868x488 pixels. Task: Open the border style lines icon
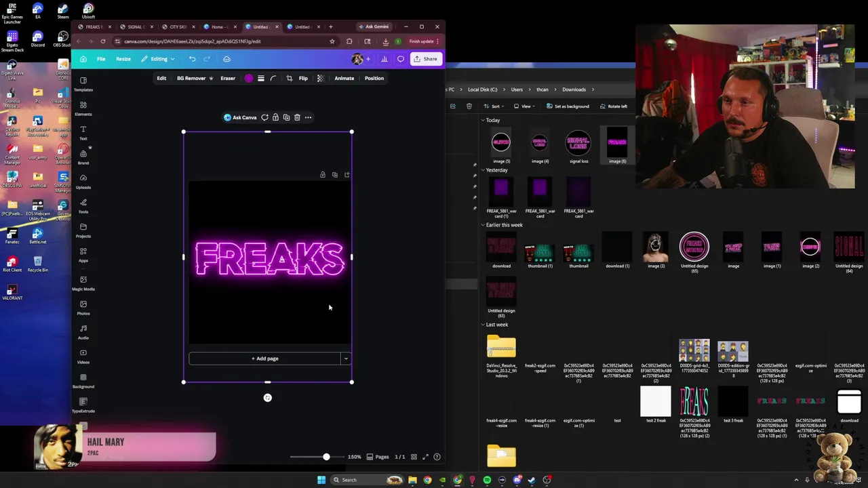click(261, 78)
